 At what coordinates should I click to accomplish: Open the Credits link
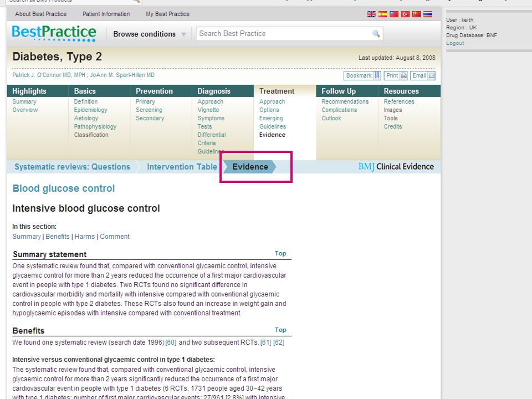pyautogui.click(x=393, y=126)
